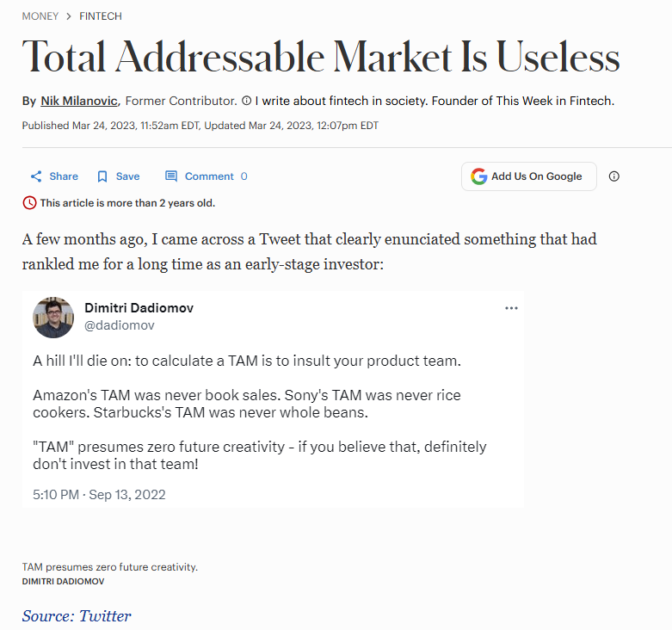The height and width of the screenshot is (630, 672).
Task: Click Dimitri Dadiomov's profile photo
Action: pos(53,317)
